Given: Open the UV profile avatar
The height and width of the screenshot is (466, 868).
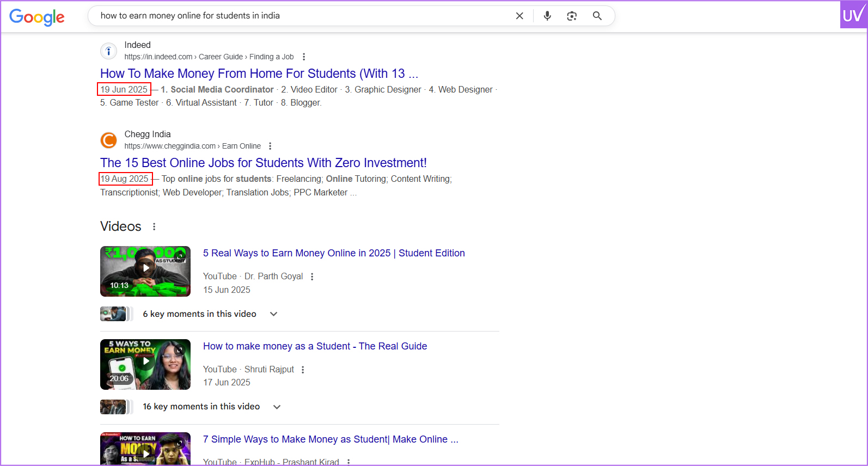Looking at the screenshot, I should (x=853, y=15).
